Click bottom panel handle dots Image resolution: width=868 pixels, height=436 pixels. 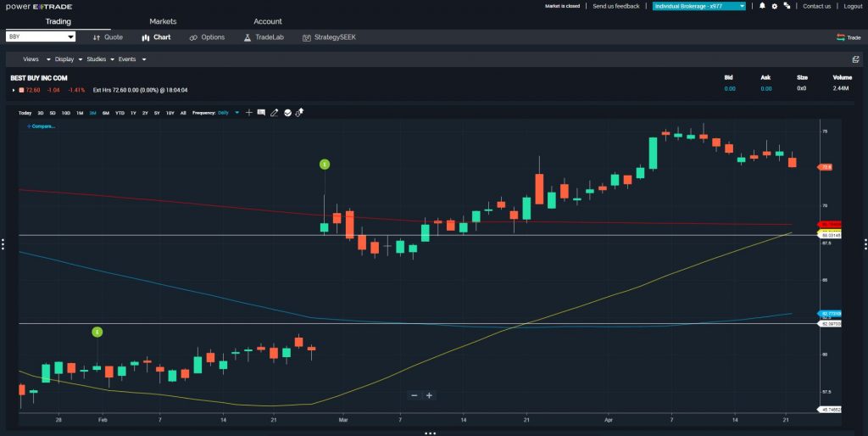[x=430, y=433]
